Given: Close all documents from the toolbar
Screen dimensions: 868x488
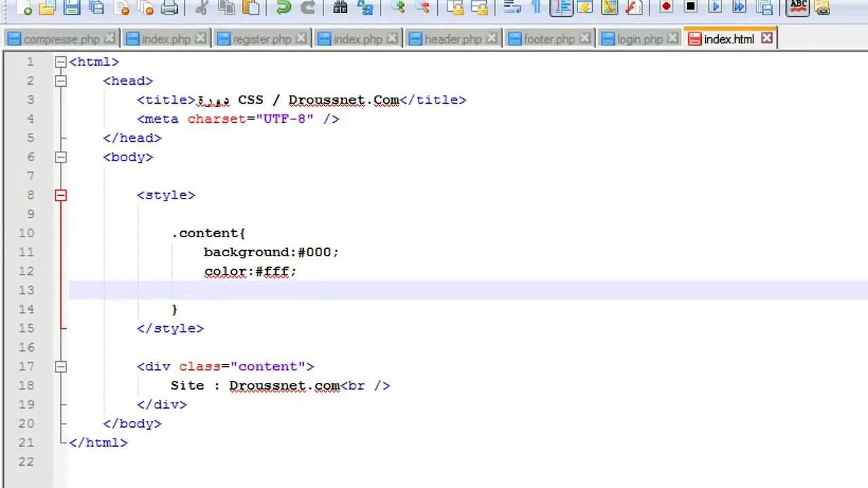Looking at the screenshot, I should (145, 7).
